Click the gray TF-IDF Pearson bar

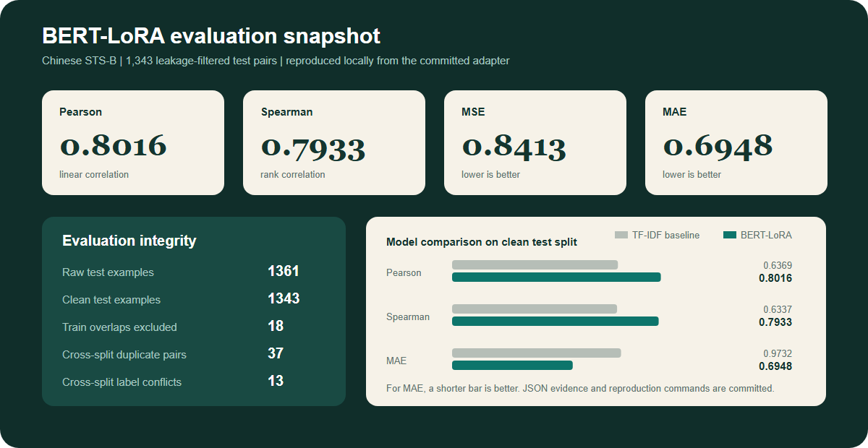535,264
